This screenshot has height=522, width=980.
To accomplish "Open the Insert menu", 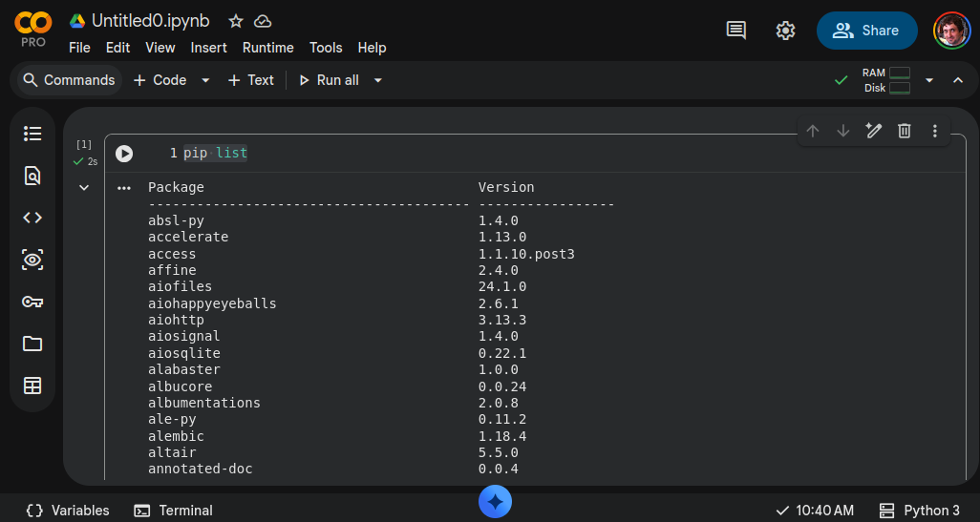I will (208, 48).
